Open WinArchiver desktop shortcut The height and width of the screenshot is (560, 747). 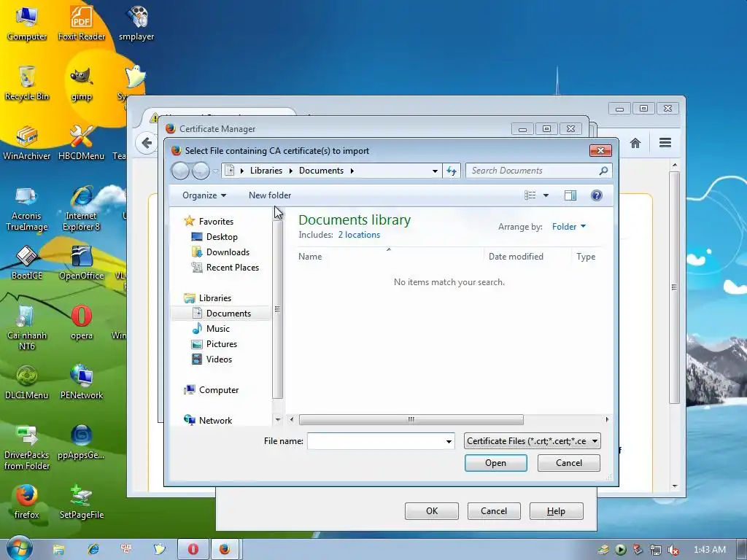click(x=27, y=142)
